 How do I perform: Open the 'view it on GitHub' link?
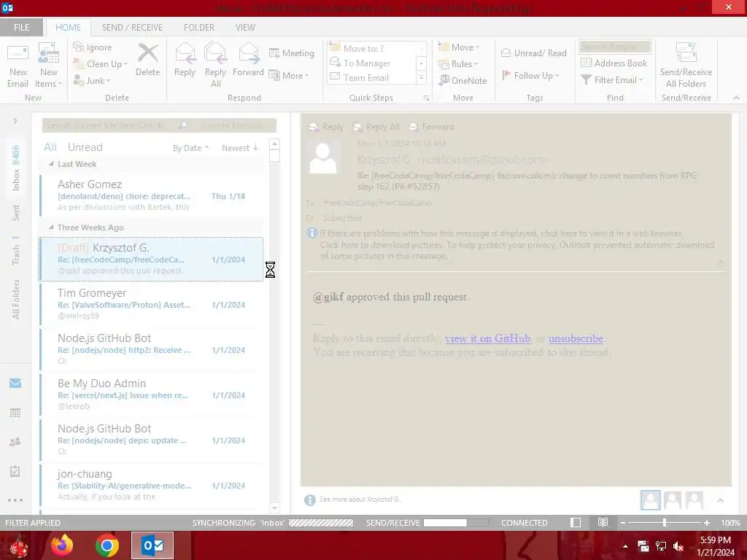click(x=487, y=338)
